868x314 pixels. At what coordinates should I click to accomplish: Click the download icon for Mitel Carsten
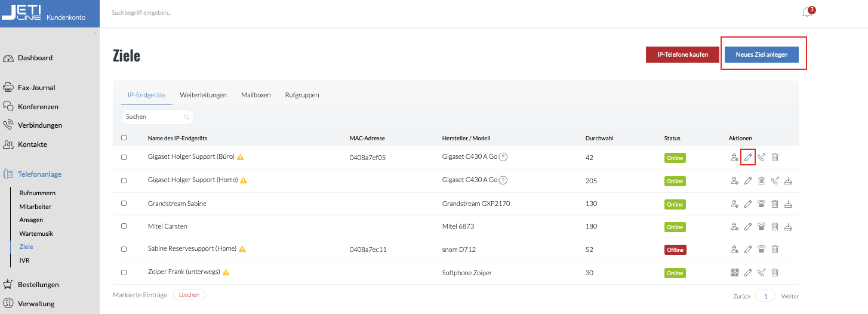(x=788, y=227)
